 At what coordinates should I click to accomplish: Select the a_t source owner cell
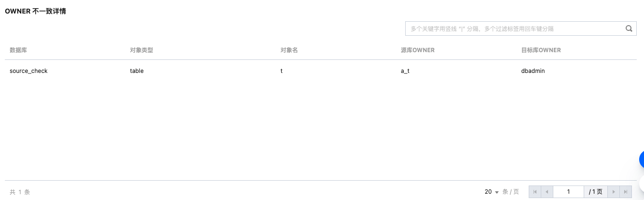tap(405, 71)
